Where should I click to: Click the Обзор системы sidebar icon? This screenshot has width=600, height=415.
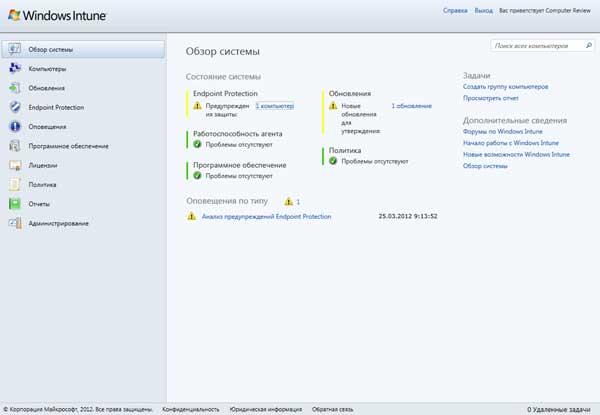tap(15, 49)
